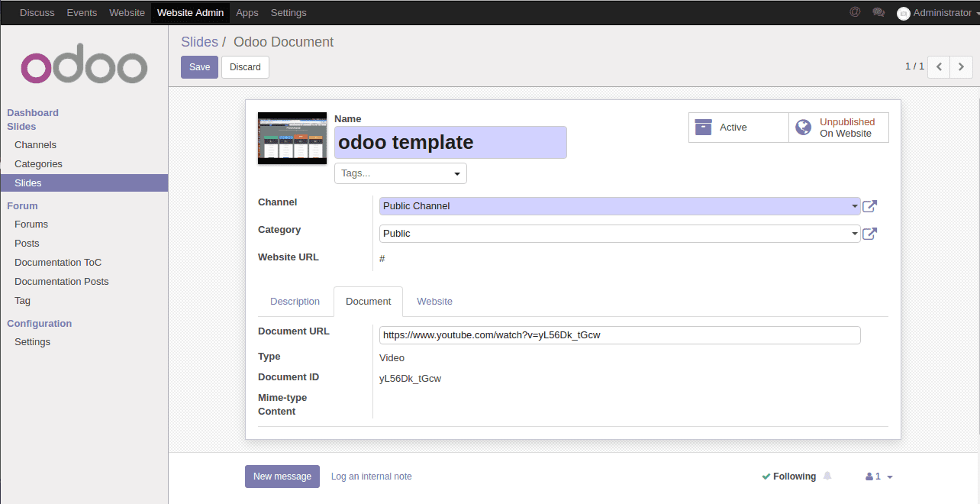Click the New message button

(x=282, y=477)
